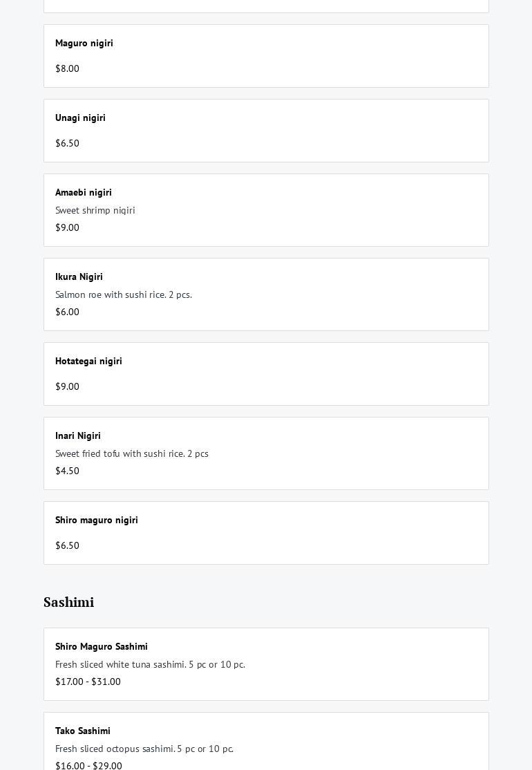Click the Amaebi nigiri title

tap(84, 192)
